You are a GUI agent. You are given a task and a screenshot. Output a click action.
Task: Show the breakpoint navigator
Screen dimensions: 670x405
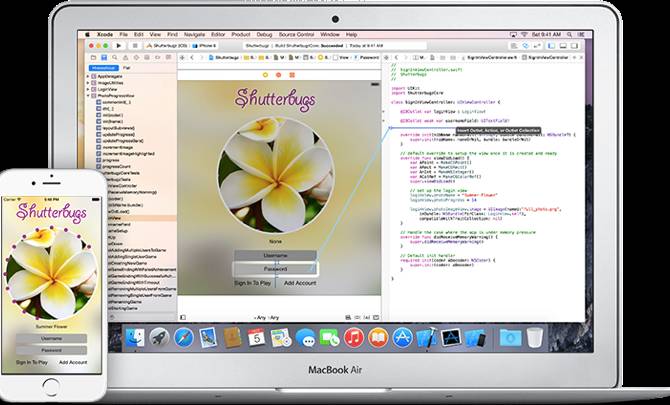pyautogui.click(x=157, y=57)
